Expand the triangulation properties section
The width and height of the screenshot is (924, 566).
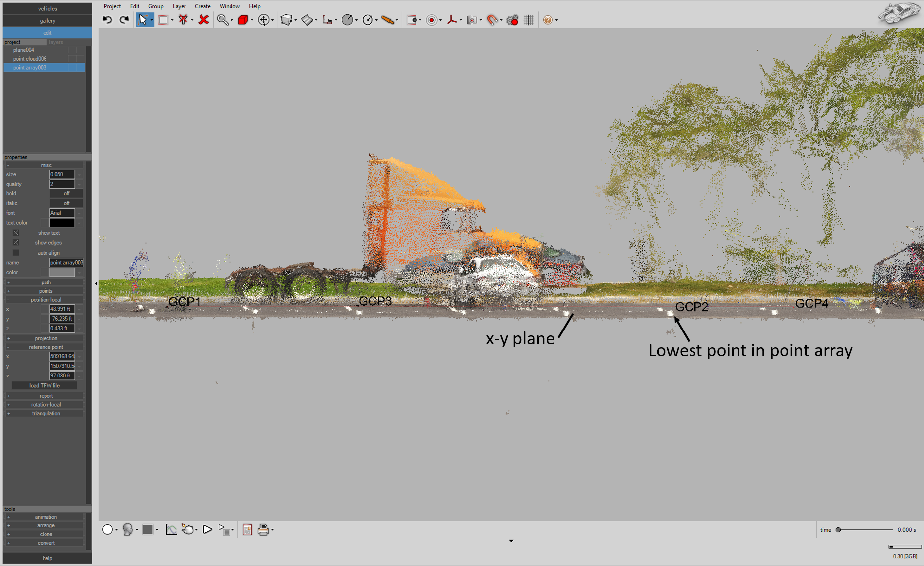9,413
